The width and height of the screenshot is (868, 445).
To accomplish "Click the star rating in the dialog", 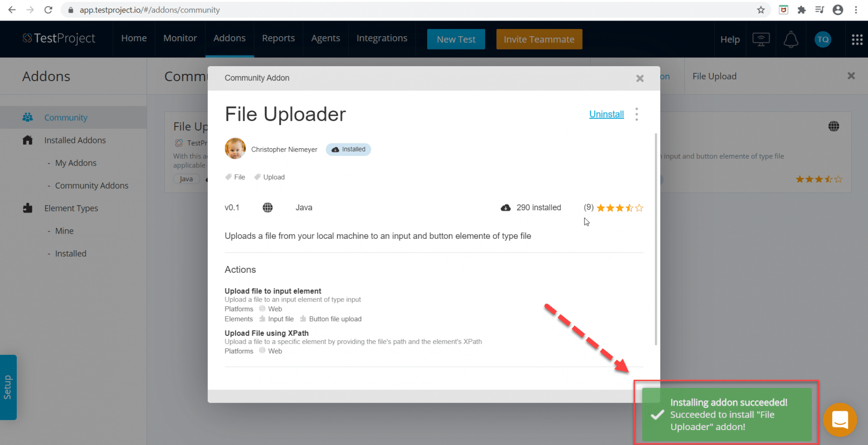I will click(620, 208).
